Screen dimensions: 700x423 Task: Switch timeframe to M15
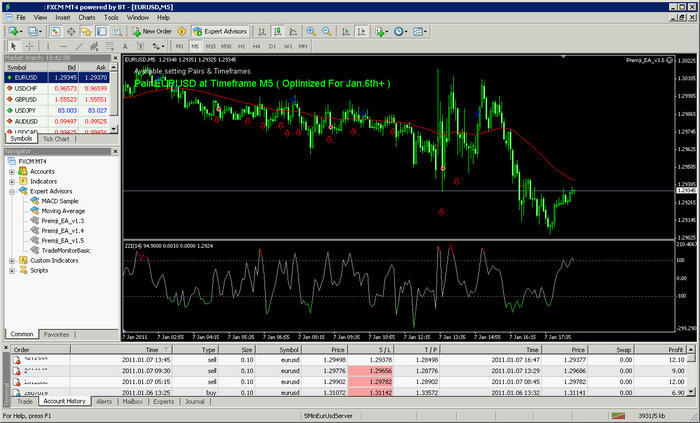click(210, 46)
